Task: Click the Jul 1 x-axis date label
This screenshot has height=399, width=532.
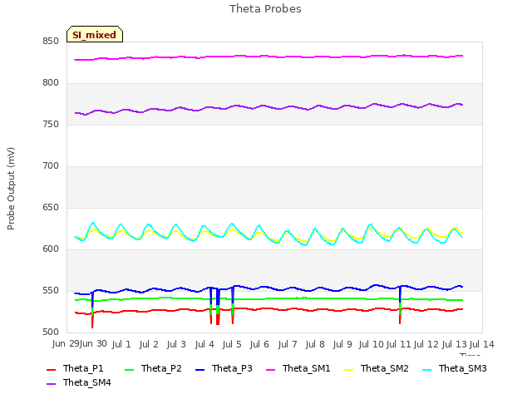Action: click(121, 344)
